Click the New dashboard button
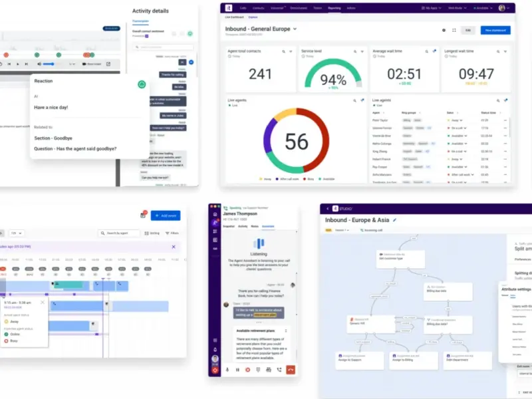 [495, 30]
